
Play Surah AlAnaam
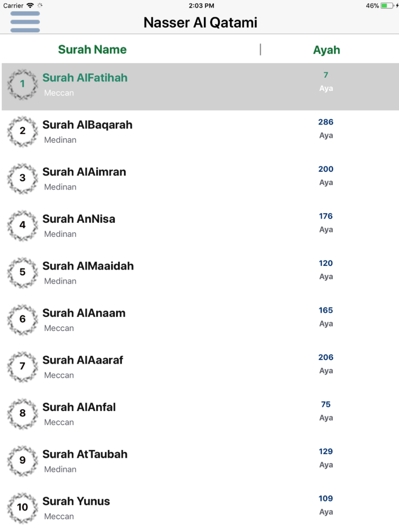tap(84, 313)
